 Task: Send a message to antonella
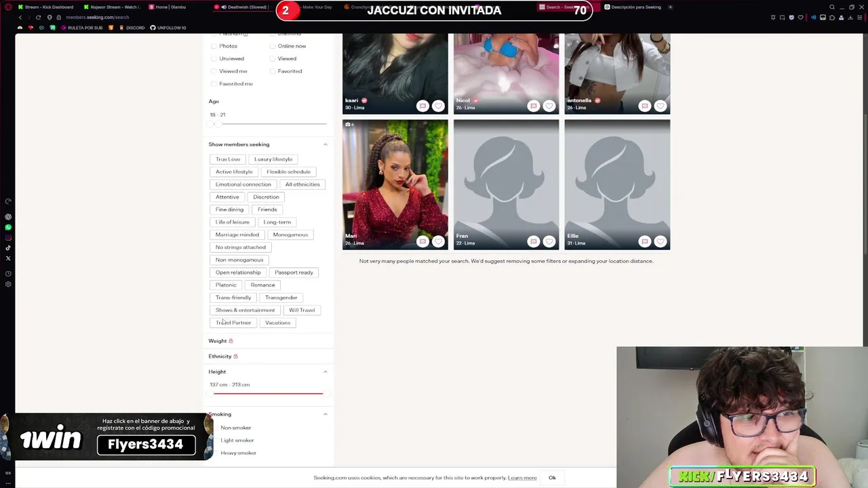pos(645,106)
